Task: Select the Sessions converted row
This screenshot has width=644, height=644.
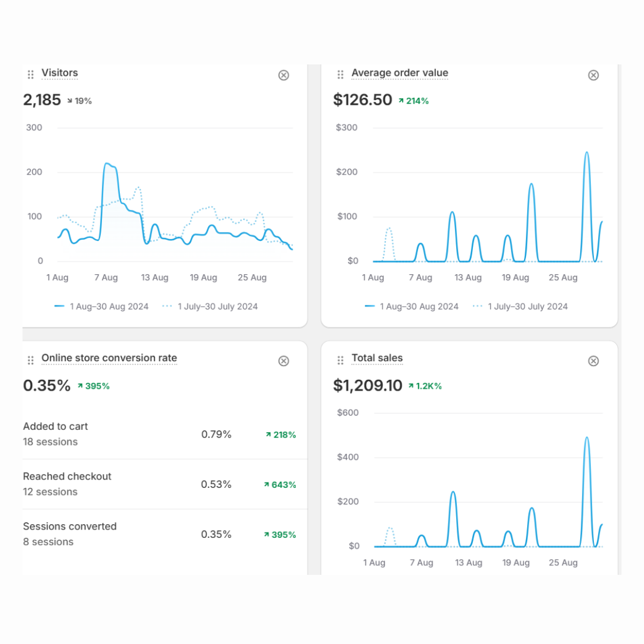Action: (165, 534)
